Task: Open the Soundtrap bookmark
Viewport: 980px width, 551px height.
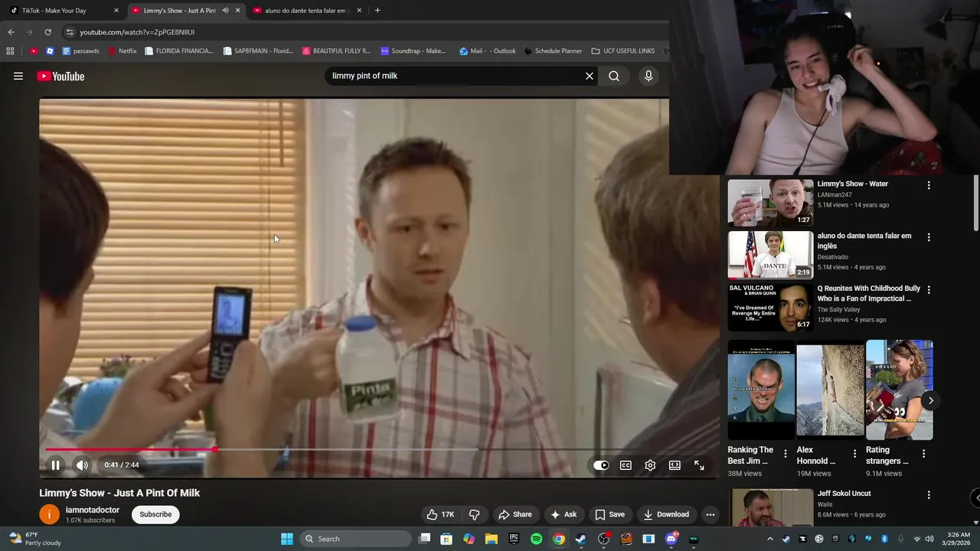Action: click(413, 51)
